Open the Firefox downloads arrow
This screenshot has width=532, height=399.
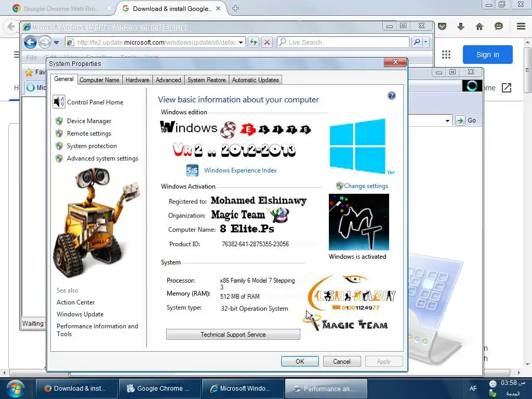pyautogui.click(x=461, y=26)
